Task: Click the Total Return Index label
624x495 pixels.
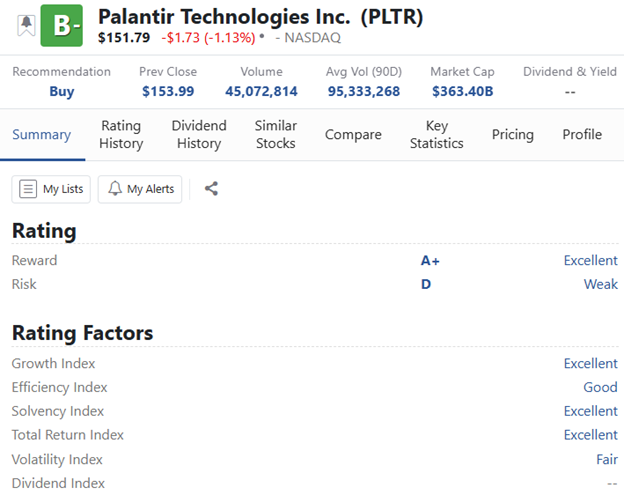Action: pyautogui.click(x=68, y=435)
